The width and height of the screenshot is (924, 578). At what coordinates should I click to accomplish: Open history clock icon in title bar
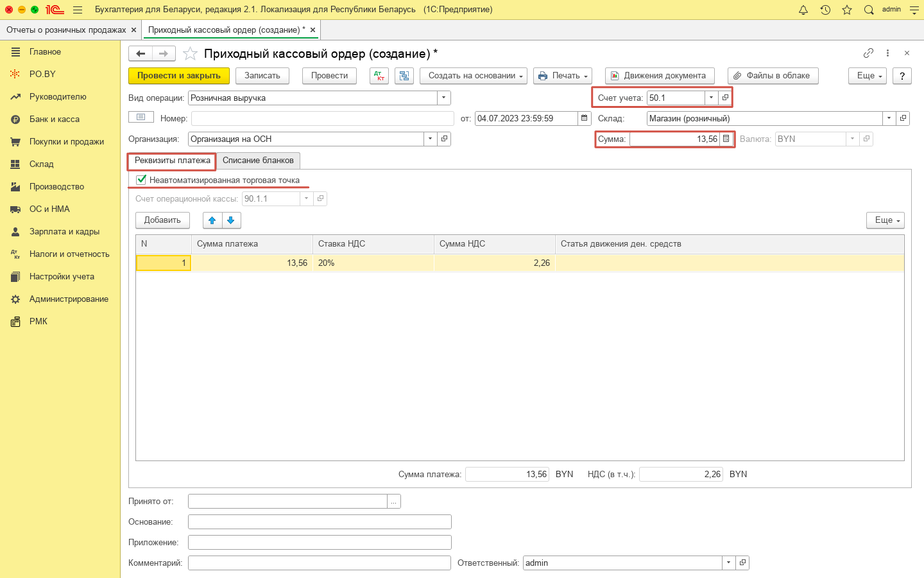[825, 10]
